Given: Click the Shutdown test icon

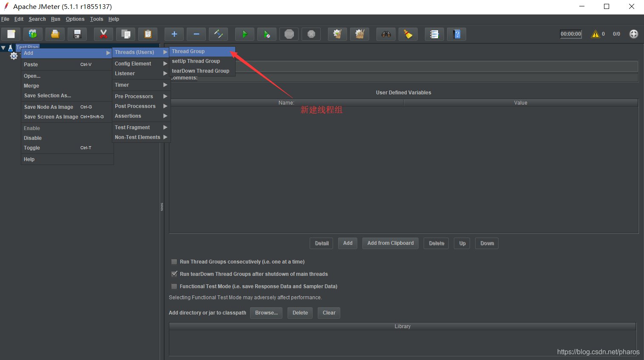Looking at the screenshot, I should pos(311,34).
